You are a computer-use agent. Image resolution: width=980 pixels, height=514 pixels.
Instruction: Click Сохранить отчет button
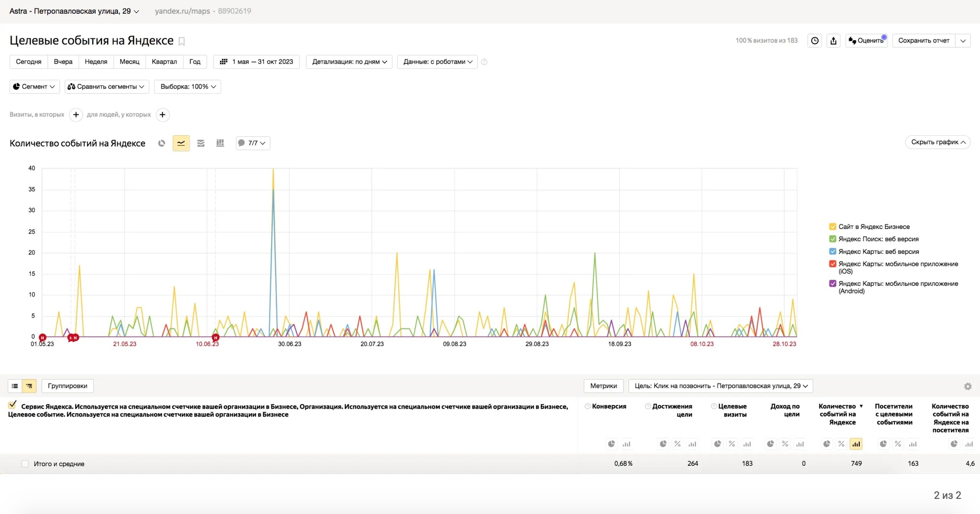click(924, 41)
